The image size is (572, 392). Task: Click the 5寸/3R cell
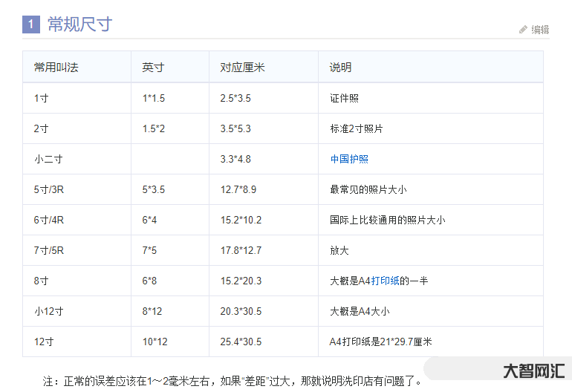[49, 189]
